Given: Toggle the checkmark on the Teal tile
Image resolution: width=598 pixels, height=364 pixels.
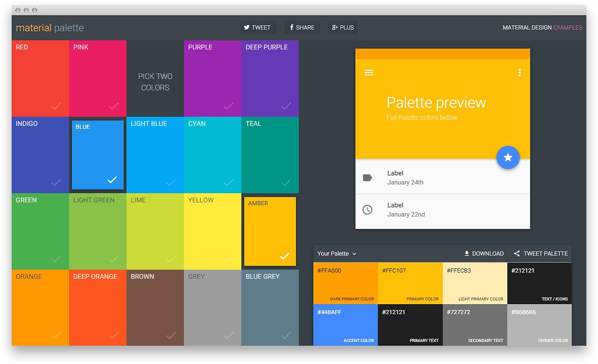Looking at the screenshot, I should click(x=286, y=182).
